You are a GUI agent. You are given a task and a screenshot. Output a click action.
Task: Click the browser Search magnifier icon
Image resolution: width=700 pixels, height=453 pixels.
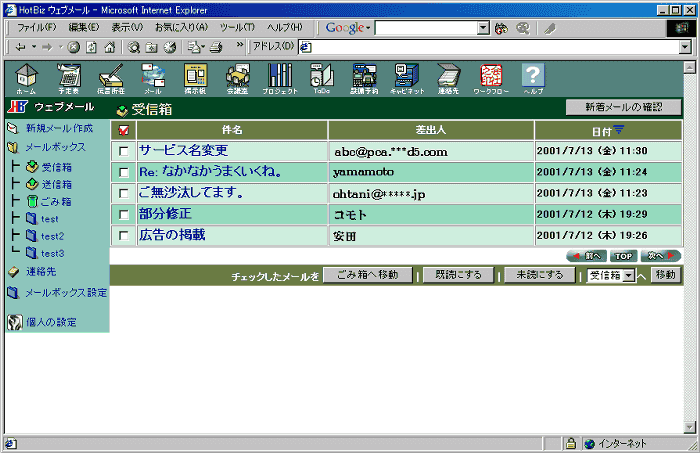133,47
